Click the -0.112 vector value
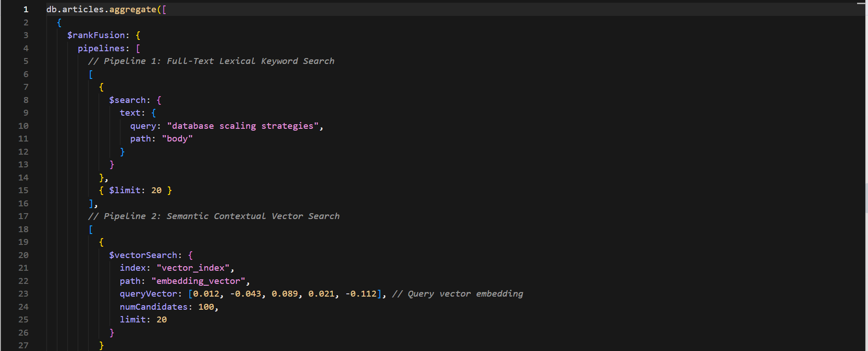The height and width of the screenshot is (351, 868). coord(361,294)
